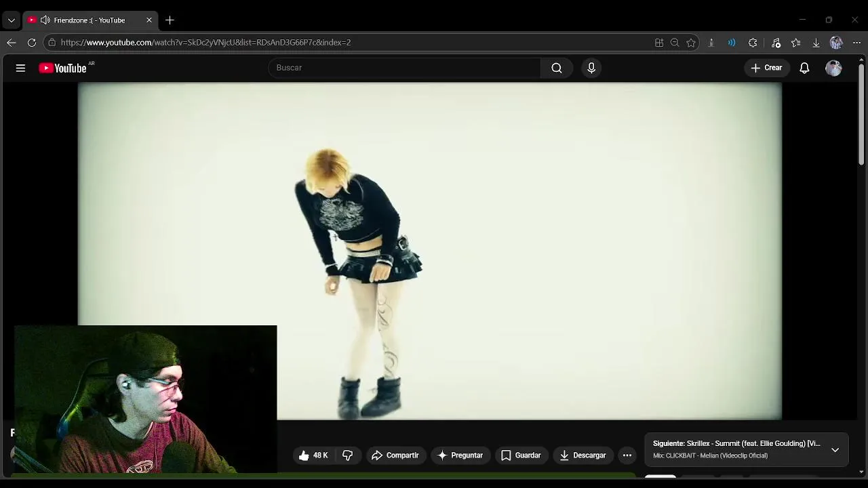868x488 pixels.
Task: Open a new browser tab
Action: click(170, 20)
